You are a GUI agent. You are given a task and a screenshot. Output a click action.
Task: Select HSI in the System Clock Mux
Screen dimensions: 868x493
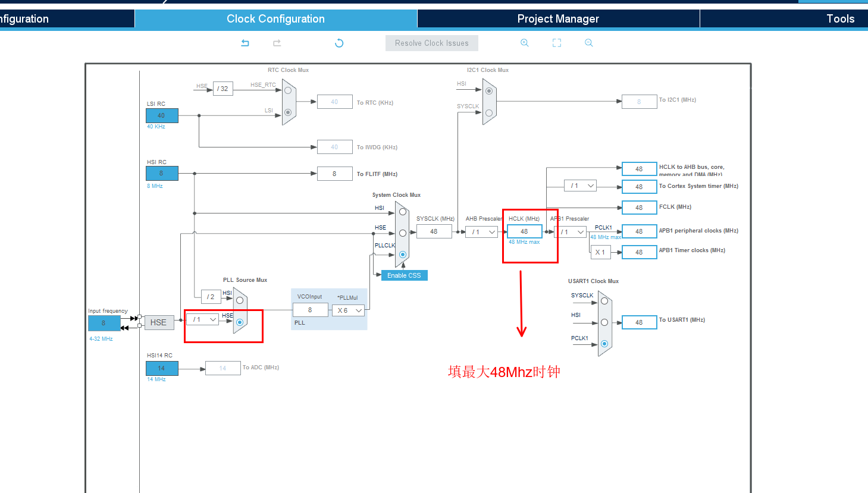point(403,212)
